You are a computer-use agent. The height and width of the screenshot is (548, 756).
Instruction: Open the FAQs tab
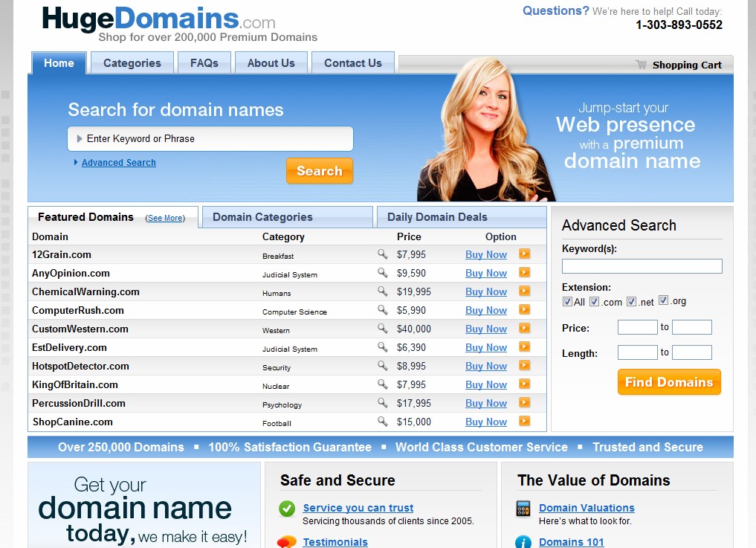click(x=204, y=63)
